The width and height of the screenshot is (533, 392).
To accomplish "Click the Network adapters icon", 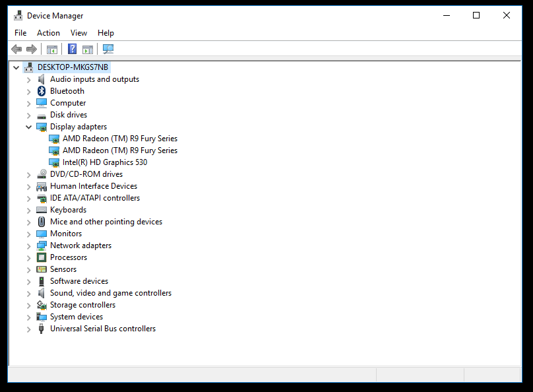I will point(42,245).
